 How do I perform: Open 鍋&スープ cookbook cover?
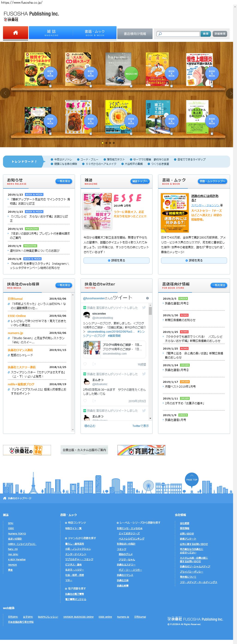click(78, 69)
